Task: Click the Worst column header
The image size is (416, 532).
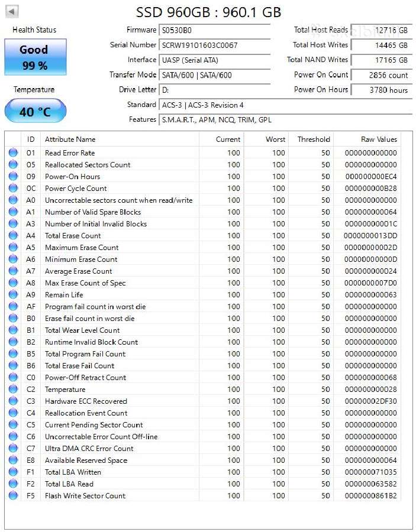Action: click(266, 139)
